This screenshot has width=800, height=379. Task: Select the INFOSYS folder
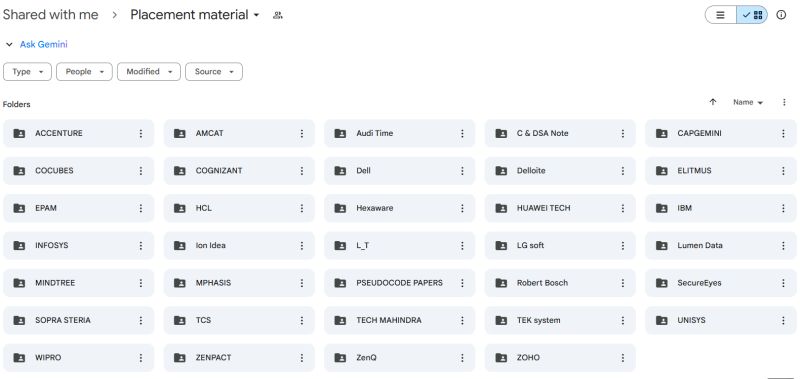[x=79, y=246]
